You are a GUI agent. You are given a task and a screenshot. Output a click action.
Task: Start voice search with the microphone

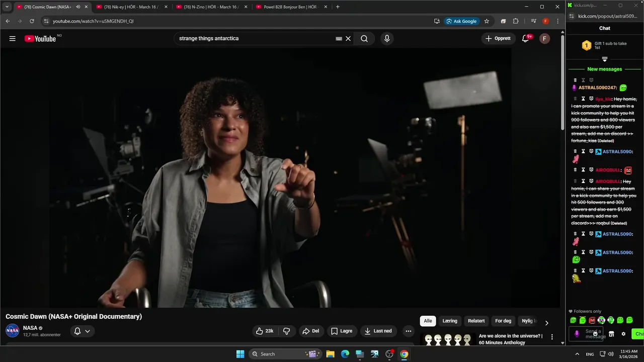click(387, 39)
